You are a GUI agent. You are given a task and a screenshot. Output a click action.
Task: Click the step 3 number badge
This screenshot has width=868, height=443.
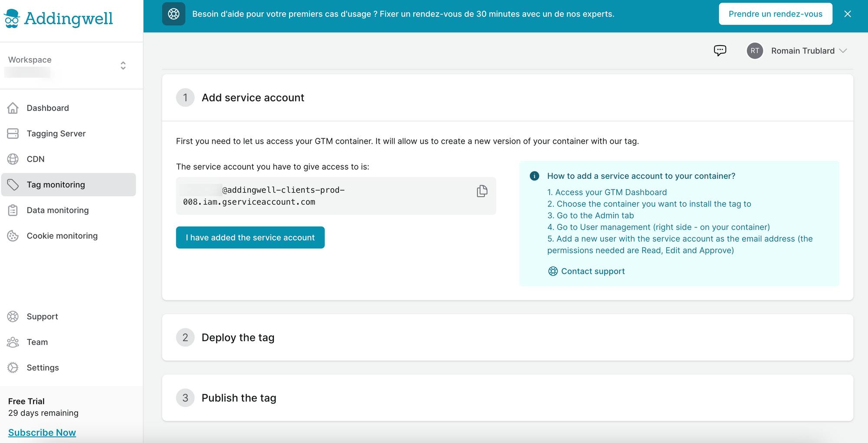[185, 398]
